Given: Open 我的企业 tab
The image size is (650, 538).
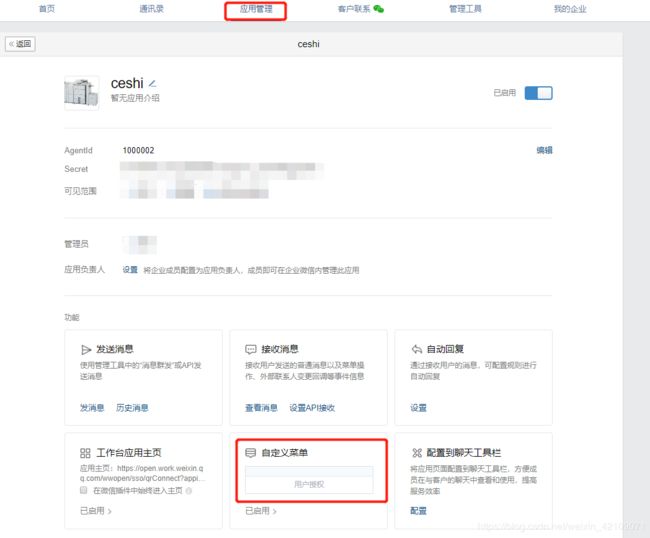Looking at the screenshot, I should click(570, 9).
